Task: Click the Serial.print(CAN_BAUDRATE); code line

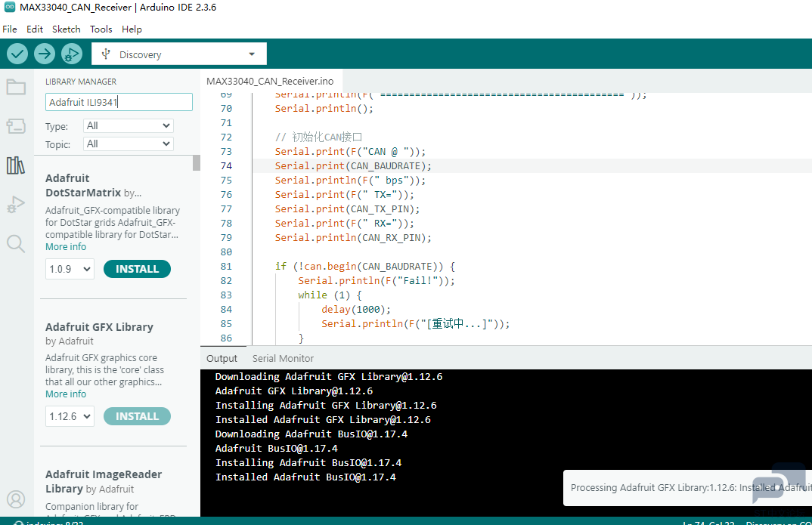Action: (x=352, y=166)
